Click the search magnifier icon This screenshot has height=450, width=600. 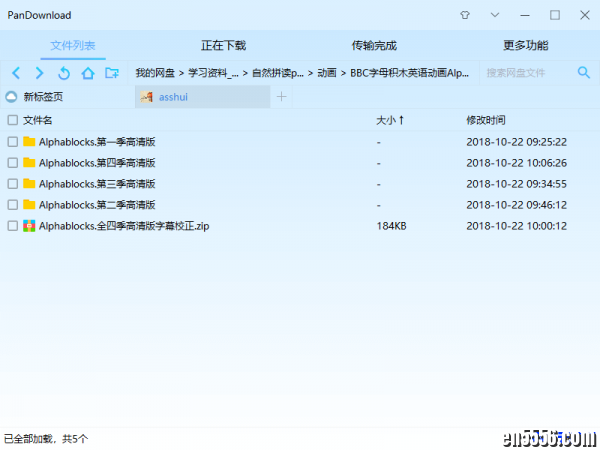pos(584,73)
